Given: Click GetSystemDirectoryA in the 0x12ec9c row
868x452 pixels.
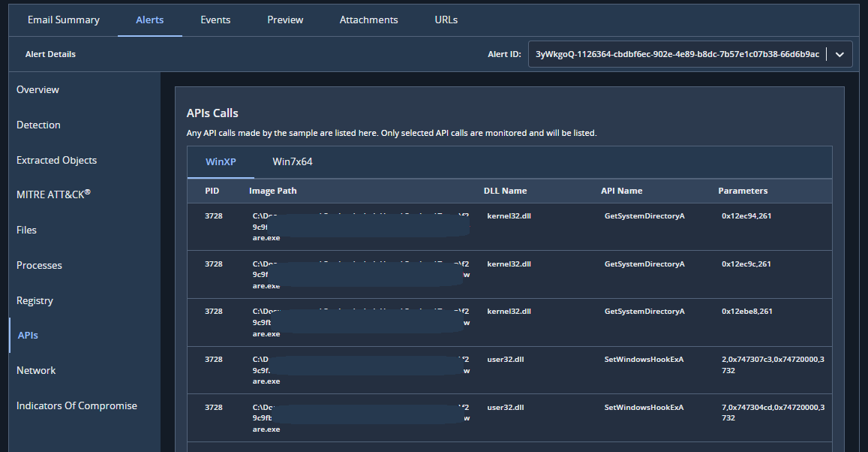Looking at the screenshot, I should click(644, 264).
